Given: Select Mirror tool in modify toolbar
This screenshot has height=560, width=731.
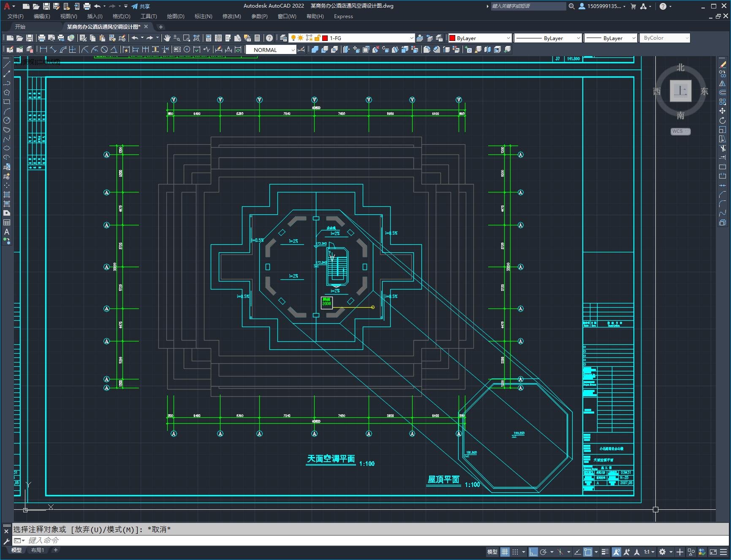Looking at the screenshot, I should coord(723,83).
